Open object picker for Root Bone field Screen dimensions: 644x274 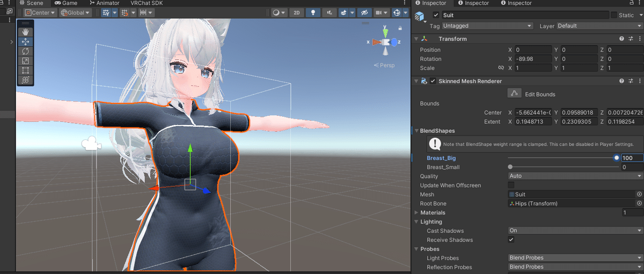[639, 203]
